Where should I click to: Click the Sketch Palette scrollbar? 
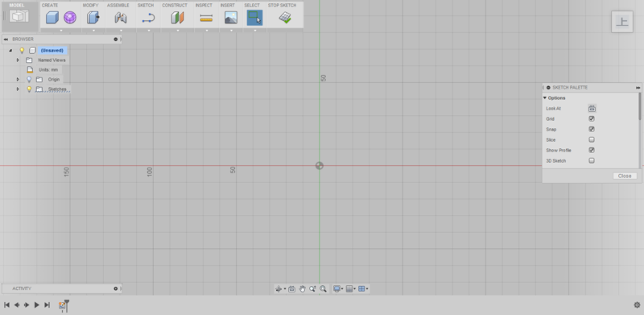click(639, 107)
